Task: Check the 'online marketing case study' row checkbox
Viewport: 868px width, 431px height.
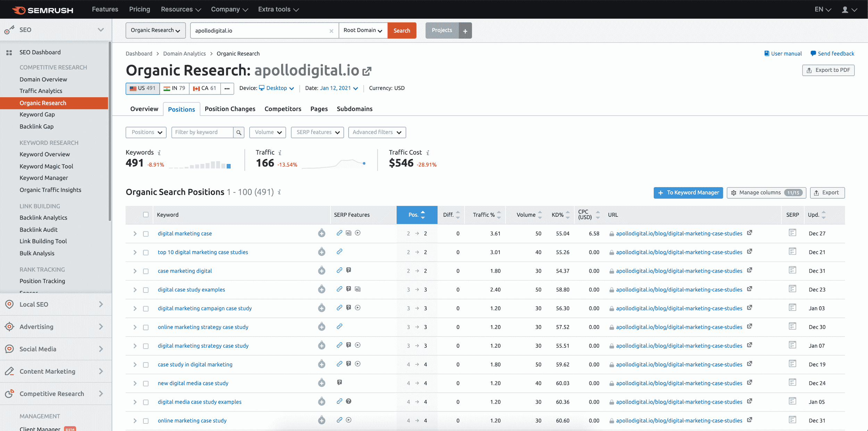Action: tap(146, 421)
